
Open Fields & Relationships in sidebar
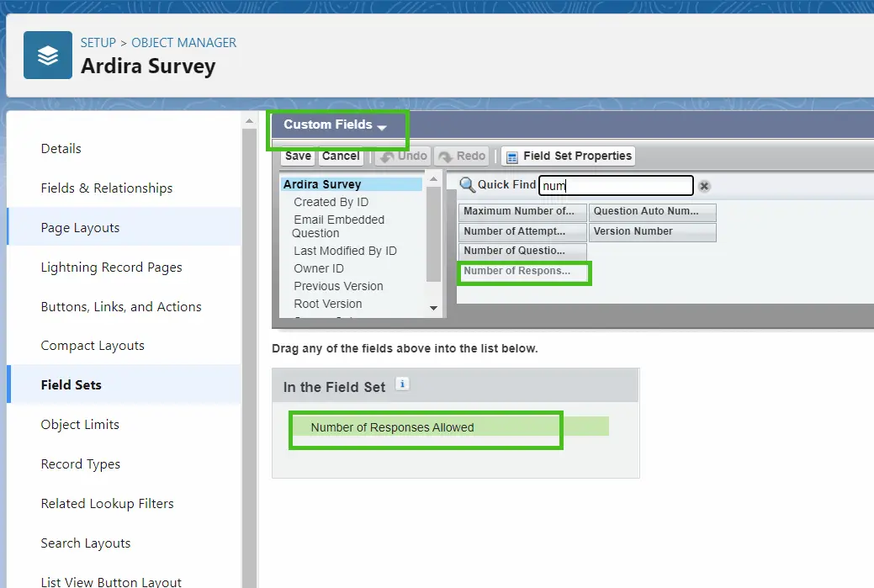click(107, 188)
